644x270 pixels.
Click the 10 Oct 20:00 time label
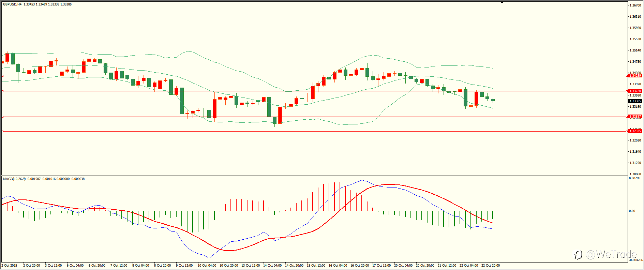click(x=229, y=266)
